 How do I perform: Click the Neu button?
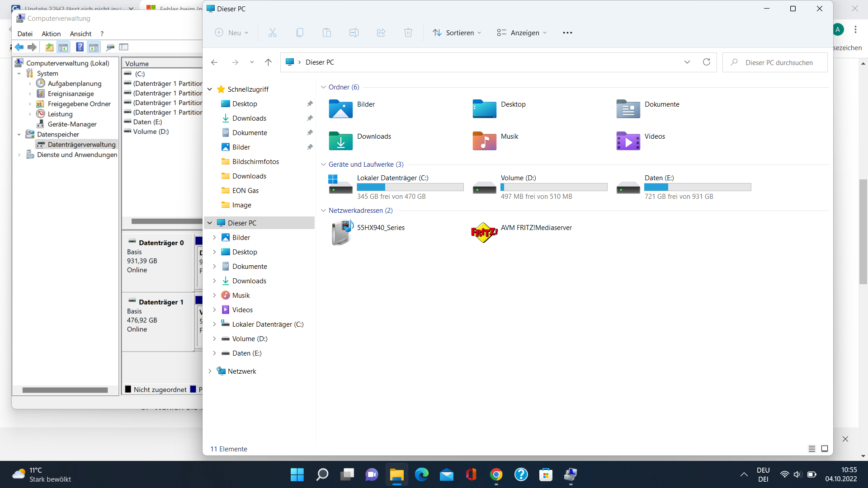tap(231, 33)
